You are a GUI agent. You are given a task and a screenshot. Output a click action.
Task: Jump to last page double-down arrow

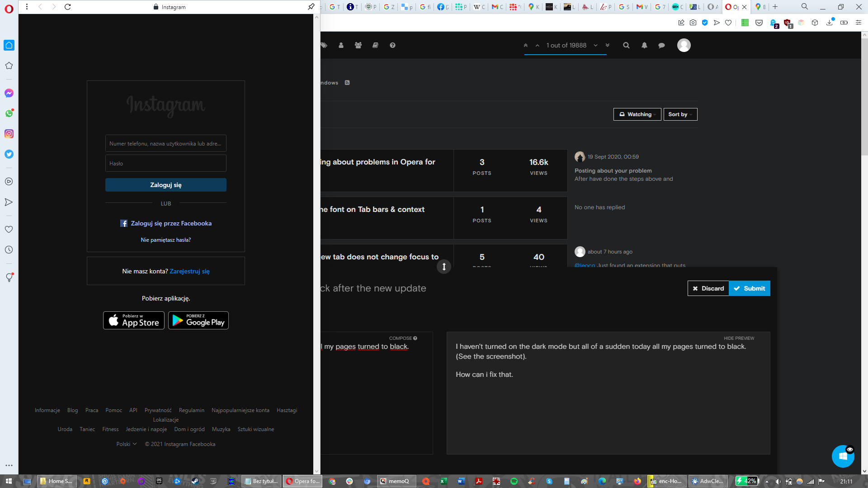click(608, 45)
